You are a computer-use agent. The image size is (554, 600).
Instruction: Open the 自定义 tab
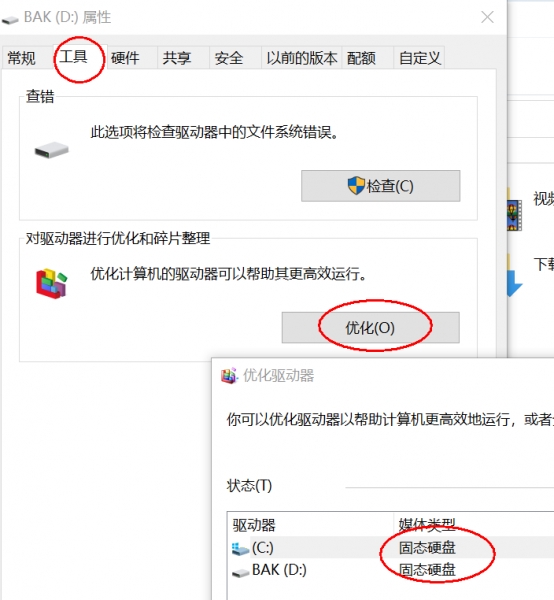point(420,58)
